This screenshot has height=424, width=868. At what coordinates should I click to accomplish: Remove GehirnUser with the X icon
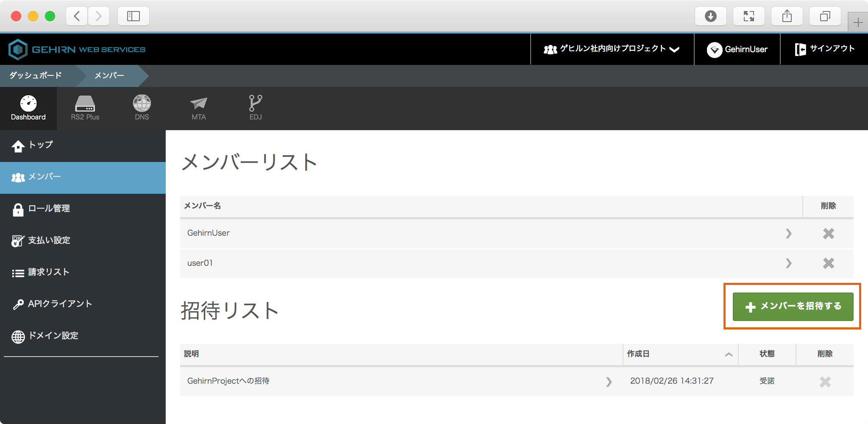tap(828, 234)
